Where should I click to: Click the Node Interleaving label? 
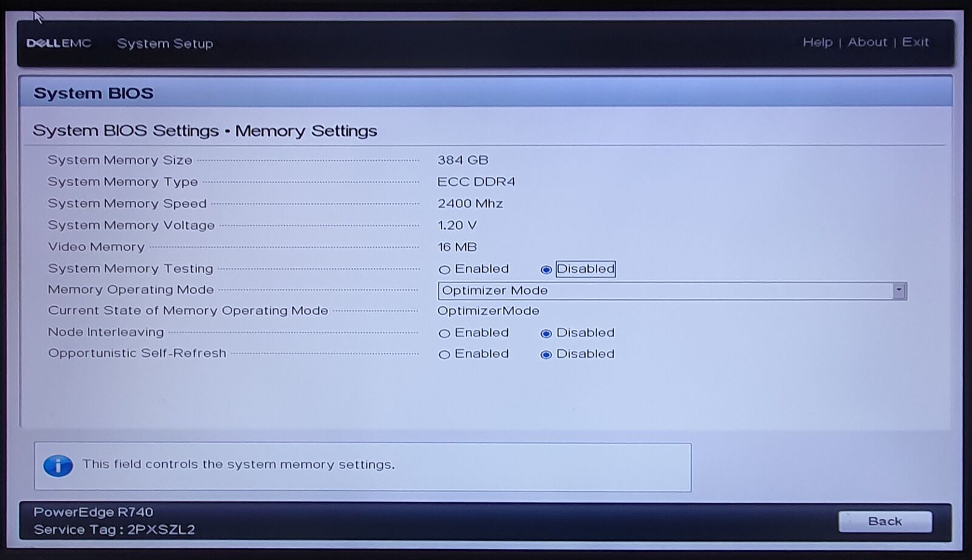106,332
